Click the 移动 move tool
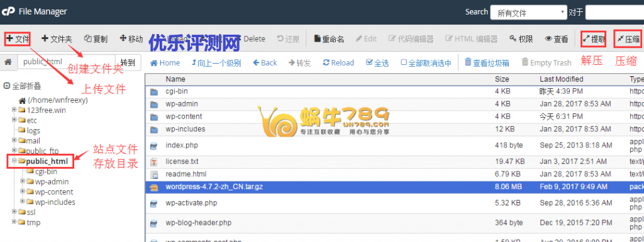 [x=131, y=39]
